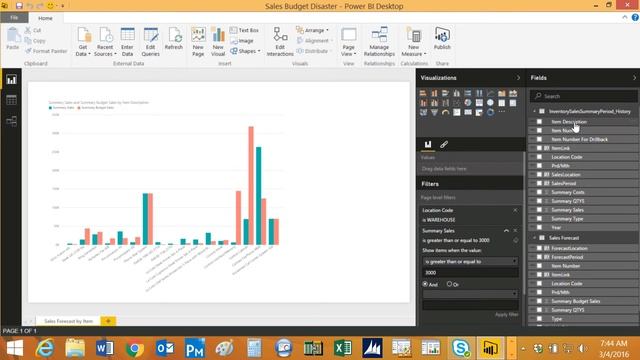This screenshot has width=640, height=360.
Task: Choose the gauge visualization
Action: pos(445,112)
